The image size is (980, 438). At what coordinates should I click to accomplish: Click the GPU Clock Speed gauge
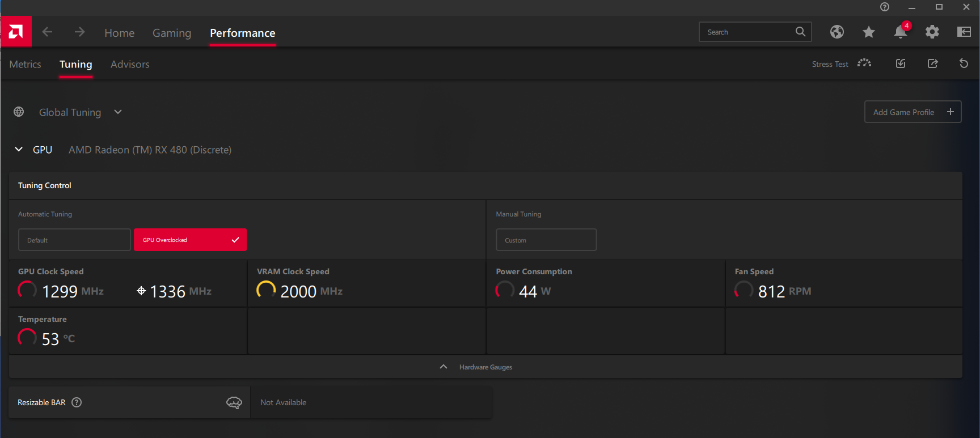pos(27,290)
